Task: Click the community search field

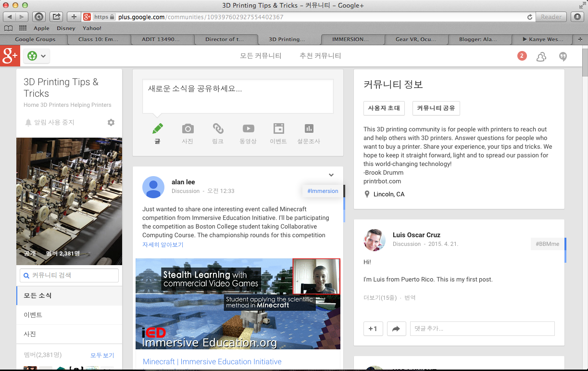Action: pos(69,275)
